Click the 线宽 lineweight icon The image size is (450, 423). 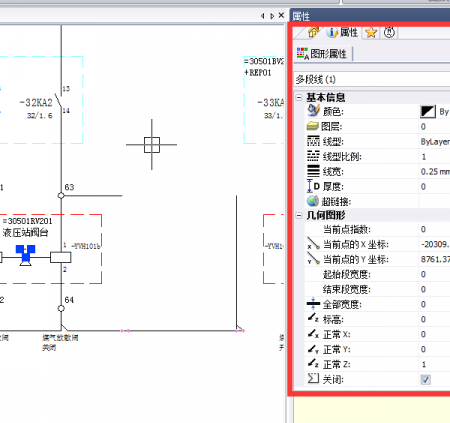tap(313, 171)
